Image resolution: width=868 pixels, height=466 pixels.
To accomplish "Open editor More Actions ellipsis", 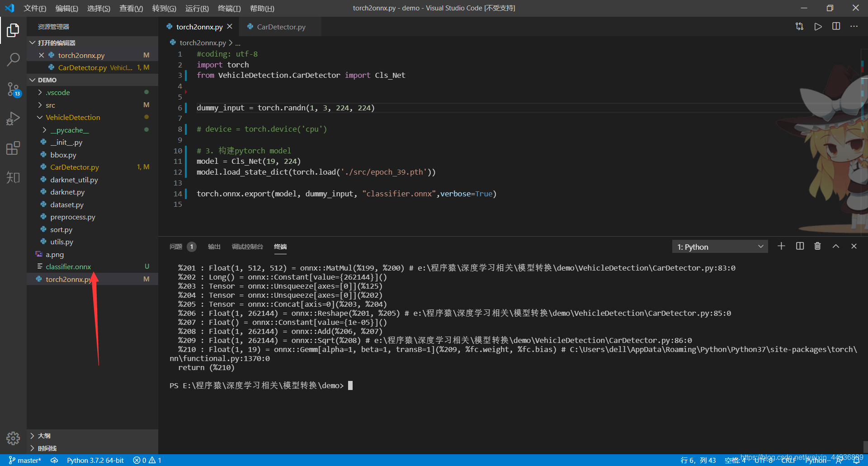I will [854, 27].
